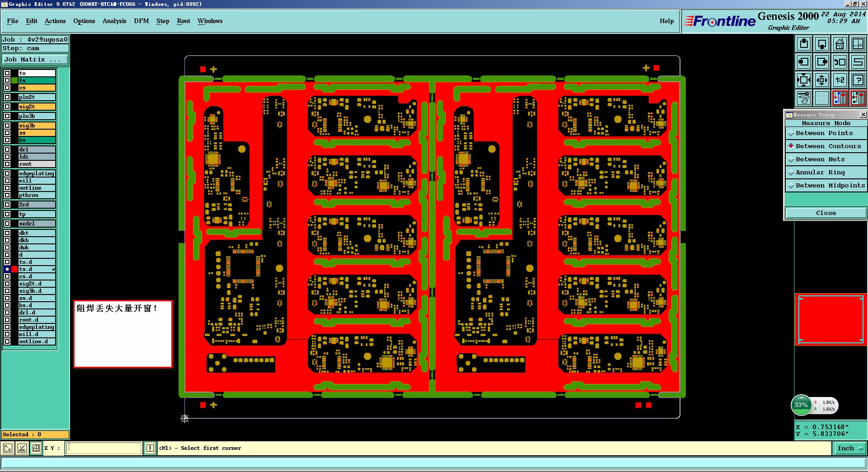Click the pan right view icon

tap(822, 62)
